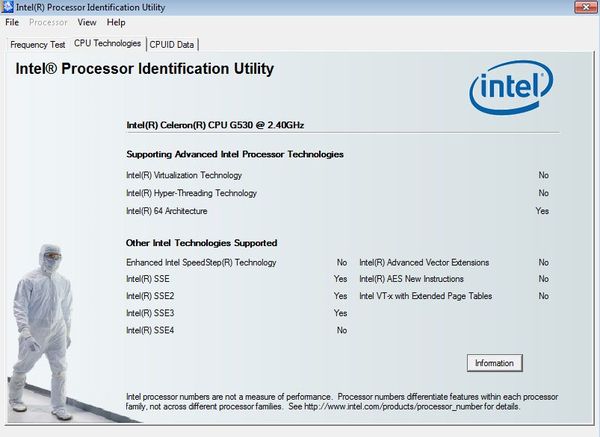
Task: Click the Intel(R) Hyper-Threading Technology label
Action: [191, 193]
